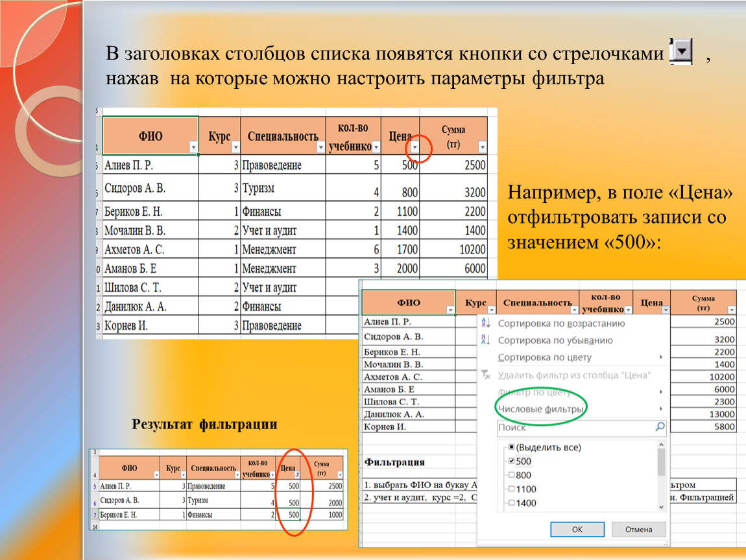Click the down arrow of the filter list scrollbar
Image resolution: width=746 pixels, height=560 pixels.
(x=661, y=507)
